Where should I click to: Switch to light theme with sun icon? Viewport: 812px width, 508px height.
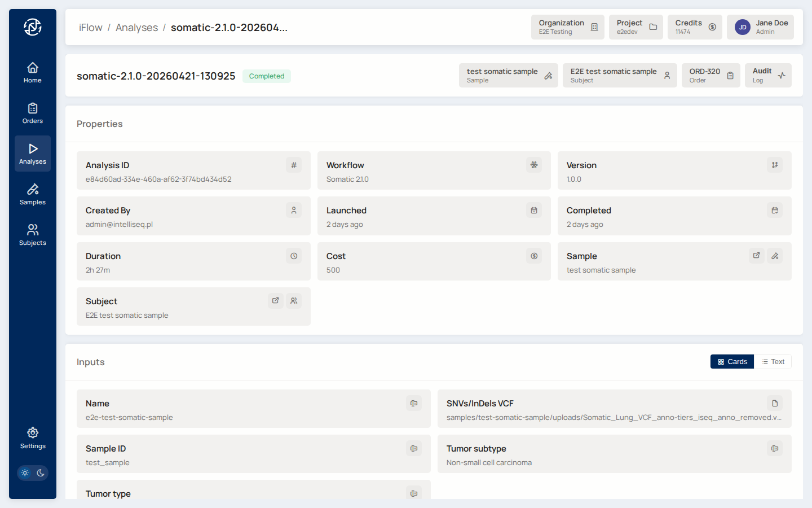[25, 473]
